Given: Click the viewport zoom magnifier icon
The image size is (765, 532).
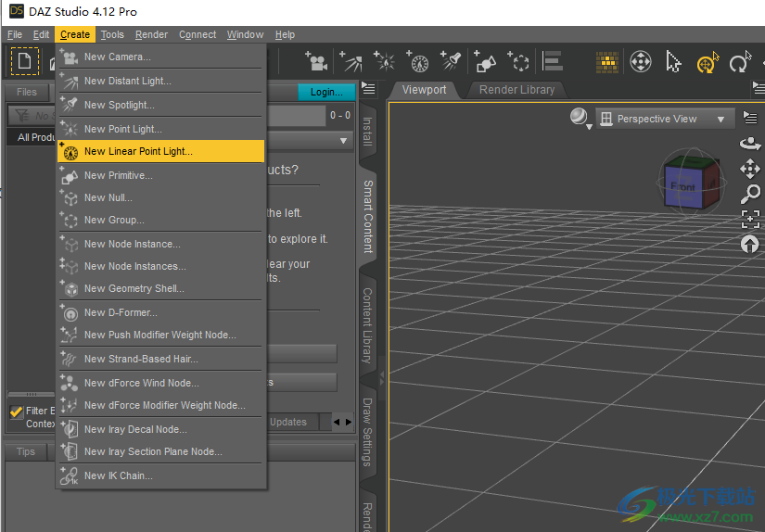Looking at the screenshot, I should pyautogui.click(x=750, y=194).
